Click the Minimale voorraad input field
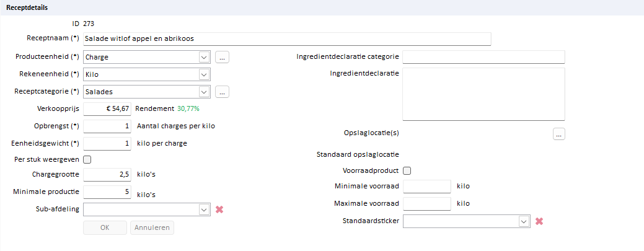 point(427,187)
